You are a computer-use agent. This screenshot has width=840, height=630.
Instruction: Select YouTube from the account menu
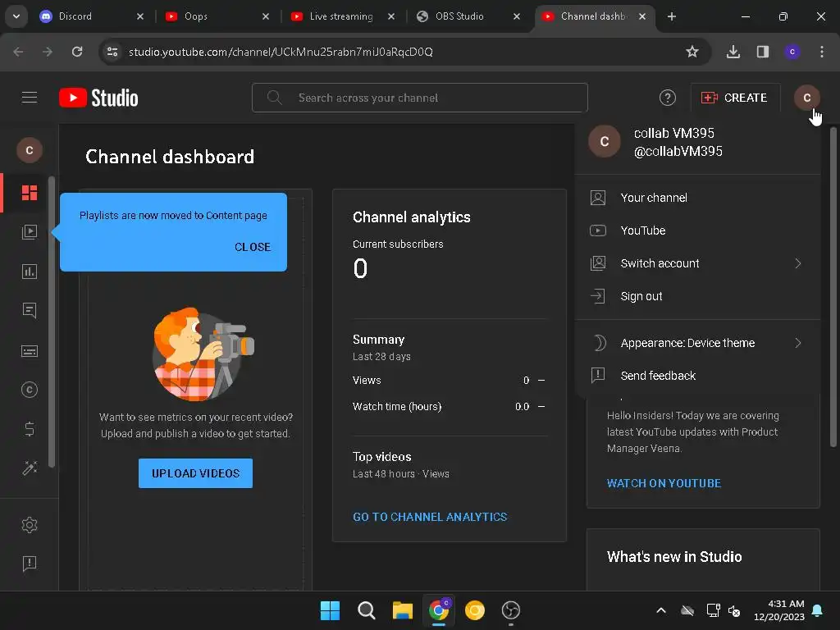(697, 231)
